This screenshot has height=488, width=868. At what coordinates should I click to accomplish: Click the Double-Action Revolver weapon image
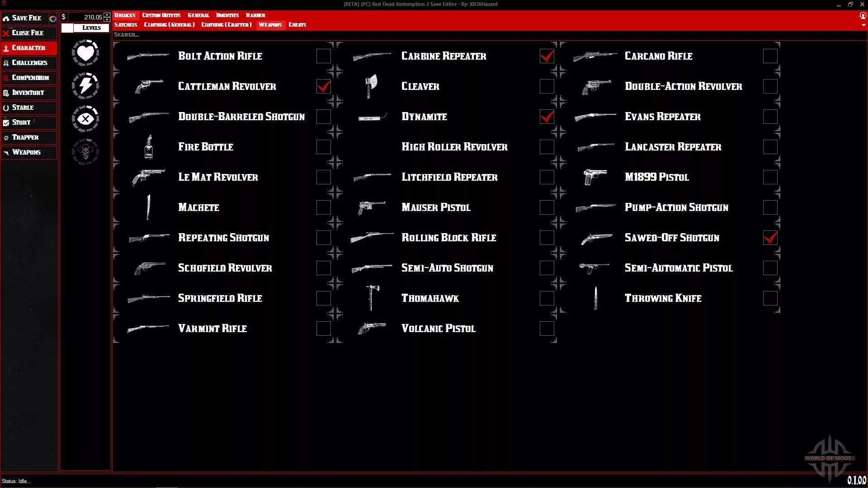[x=597, y=87]
